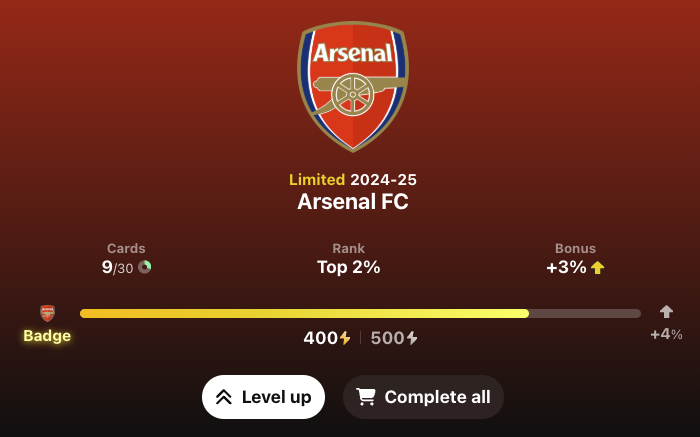
Task: Click the +4% next level bonus
Action: [666, 334]
